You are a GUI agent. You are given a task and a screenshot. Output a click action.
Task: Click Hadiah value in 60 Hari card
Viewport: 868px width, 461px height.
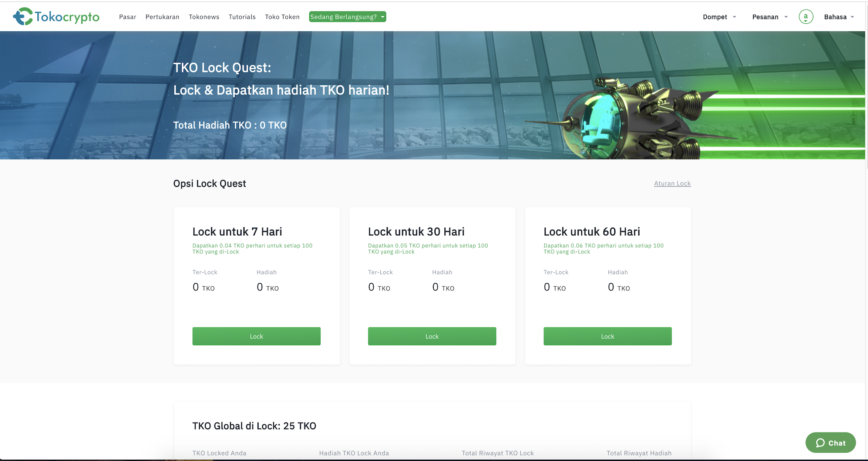pyautogui.click(x=619, y=287)
